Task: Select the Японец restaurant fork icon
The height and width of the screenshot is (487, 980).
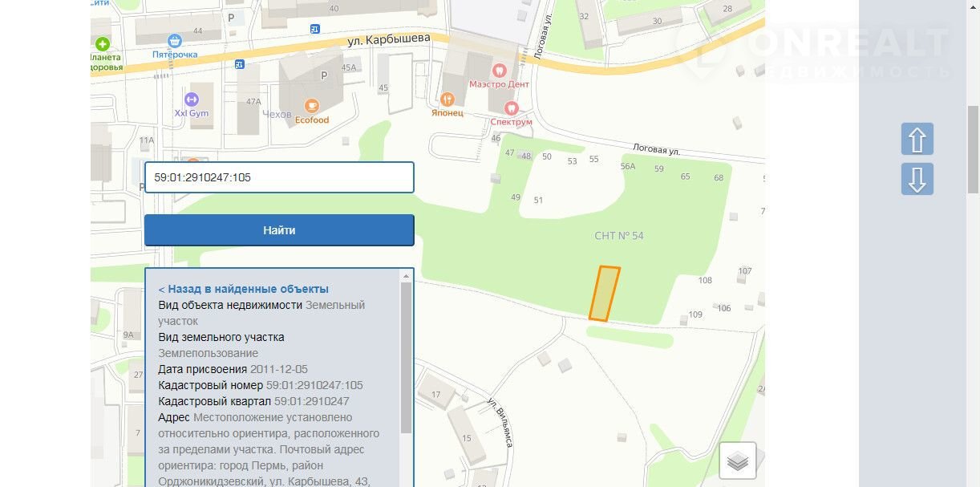Action: (447, 99)
